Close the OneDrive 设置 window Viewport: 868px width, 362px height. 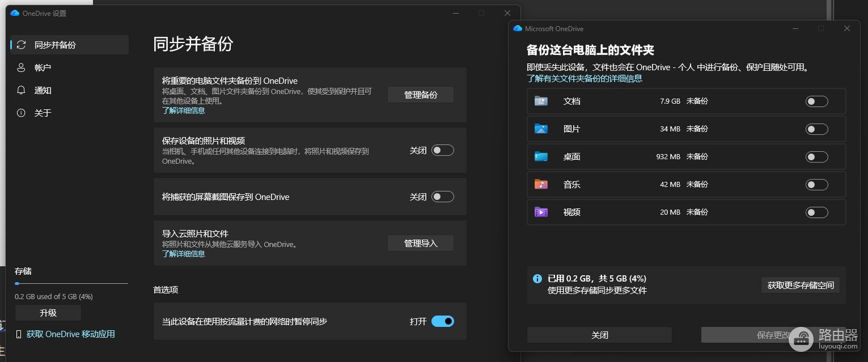507,13
